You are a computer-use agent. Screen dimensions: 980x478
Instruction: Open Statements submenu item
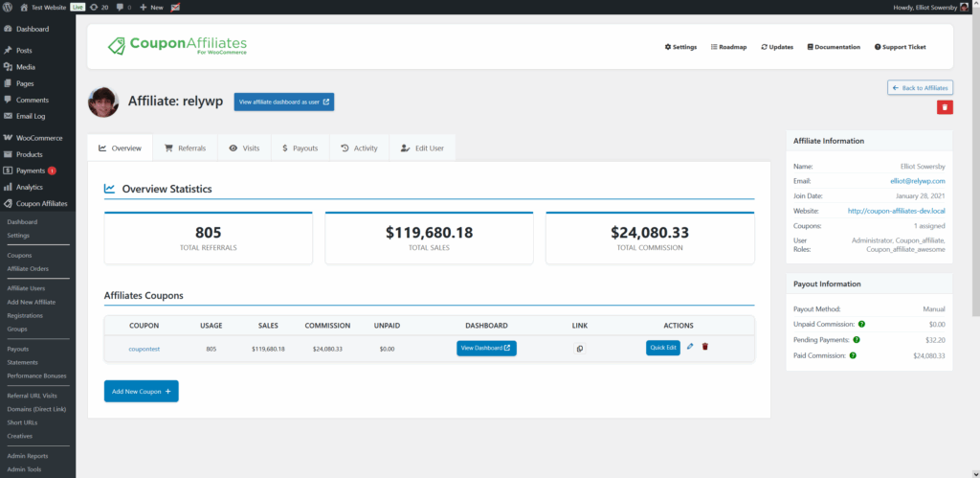pos(23,362)
